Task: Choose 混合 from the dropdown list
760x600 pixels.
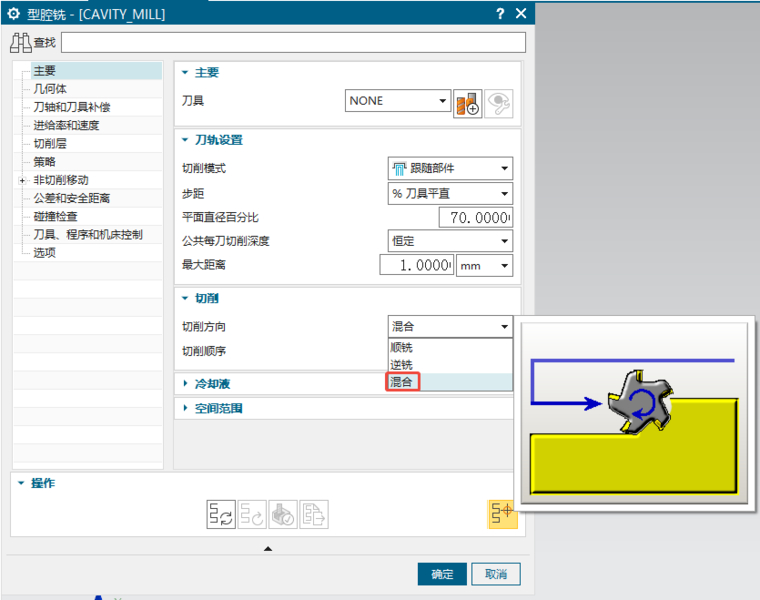Action: (450, 382)
